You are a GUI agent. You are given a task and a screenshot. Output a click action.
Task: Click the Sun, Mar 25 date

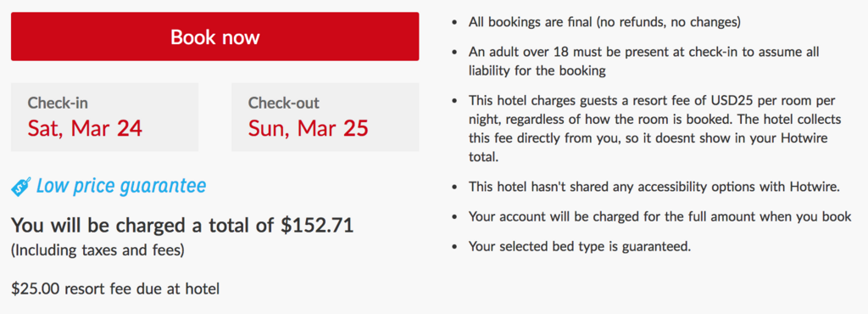(308, 128)
